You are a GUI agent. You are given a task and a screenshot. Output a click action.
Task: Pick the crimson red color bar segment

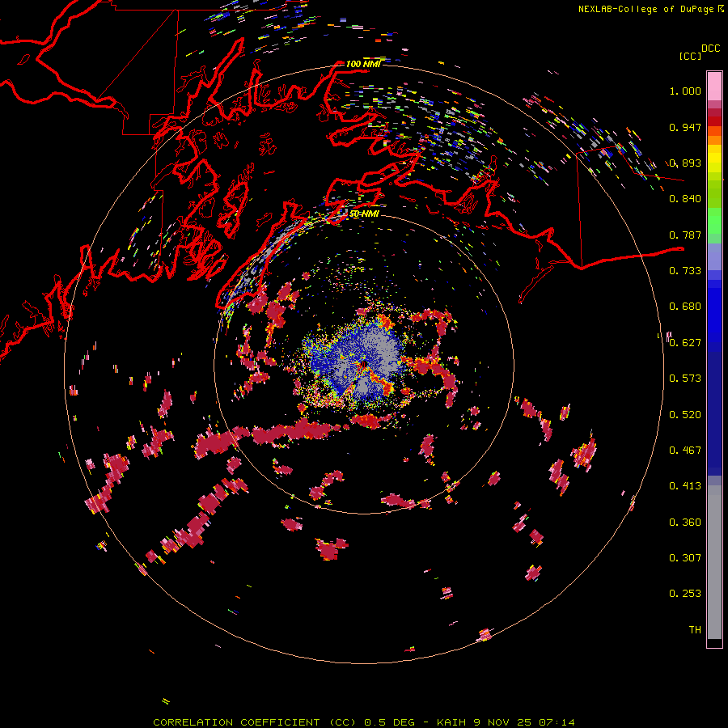[x=714, y=112]
